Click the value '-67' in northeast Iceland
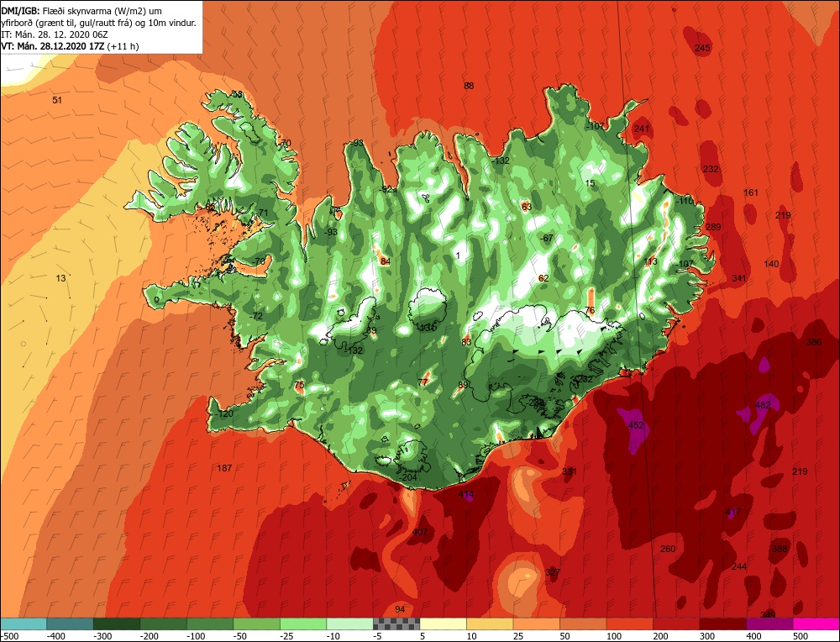Viewport: 840px width, 642px height. 547,238
